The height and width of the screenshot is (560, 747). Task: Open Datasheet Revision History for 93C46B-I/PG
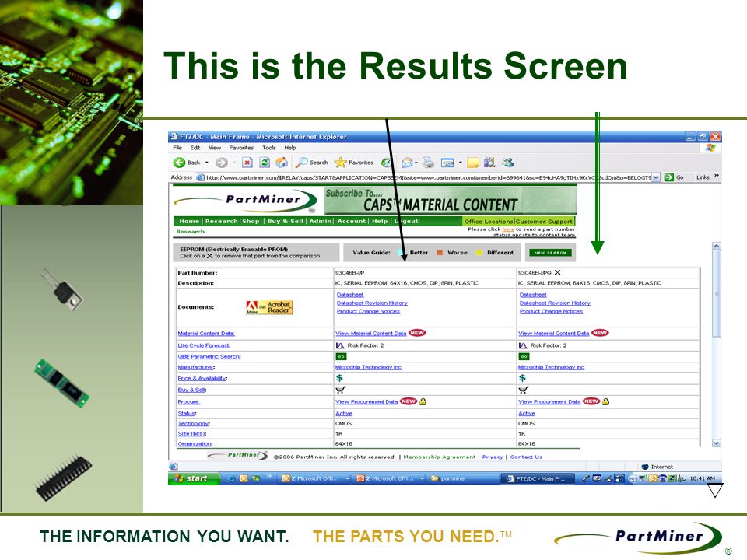tap(555, 303)
